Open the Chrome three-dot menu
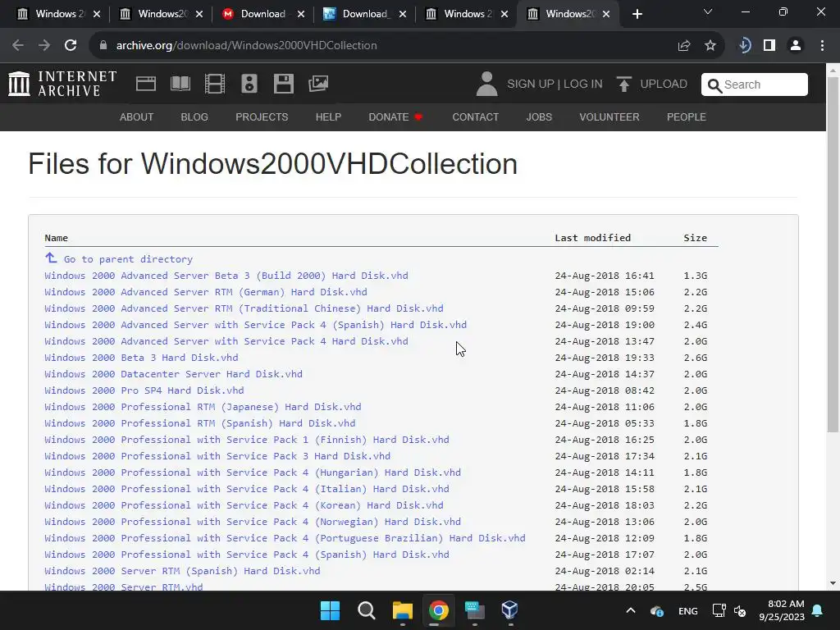Screen dimensions: 840x630 [822, 46]
